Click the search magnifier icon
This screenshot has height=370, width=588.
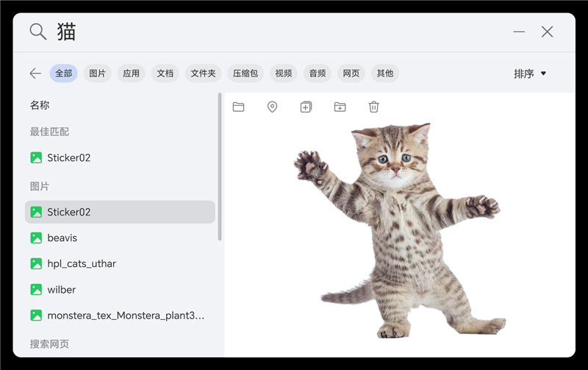point(37,31)
